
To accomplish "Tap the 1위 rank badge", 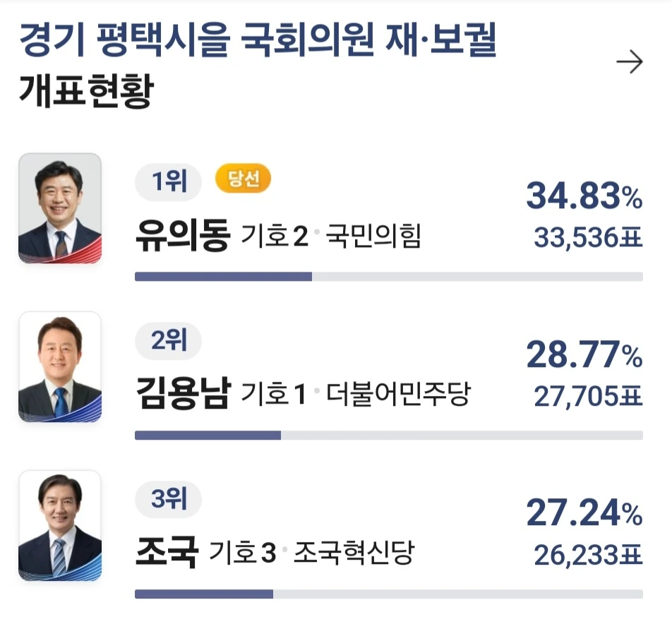I will [169, 181].
